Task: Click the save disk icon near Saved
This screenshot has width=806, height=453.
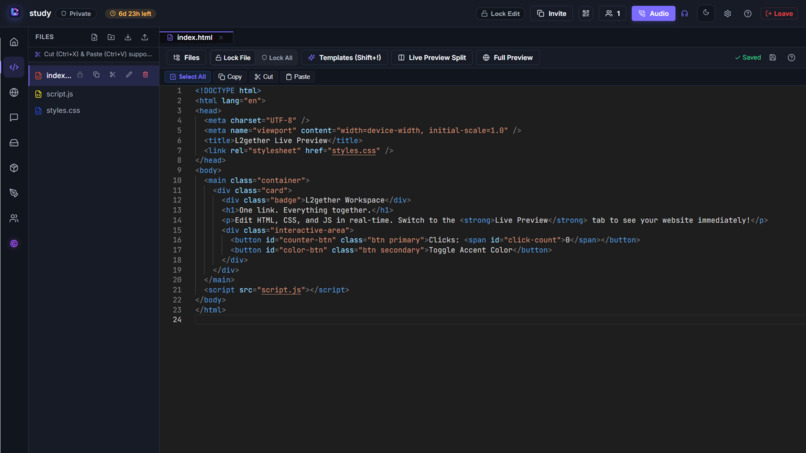Action: click(x=773, y=58)
